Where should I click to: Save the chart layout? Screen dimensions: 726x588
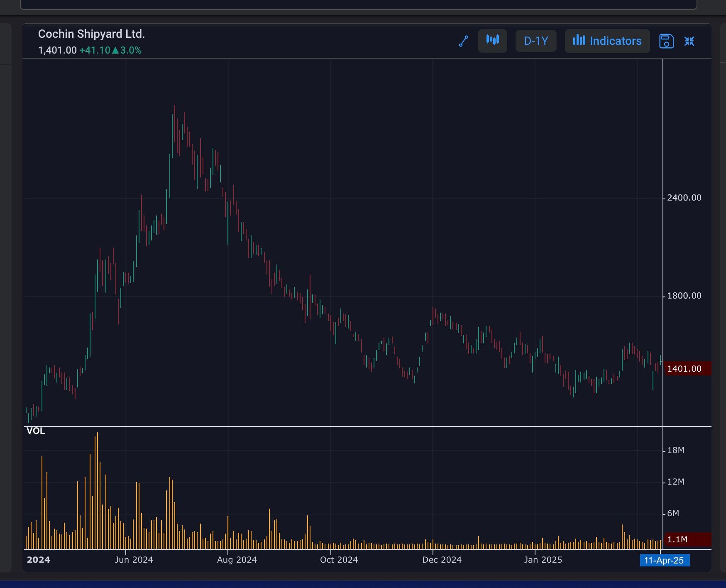coord(666,41)
